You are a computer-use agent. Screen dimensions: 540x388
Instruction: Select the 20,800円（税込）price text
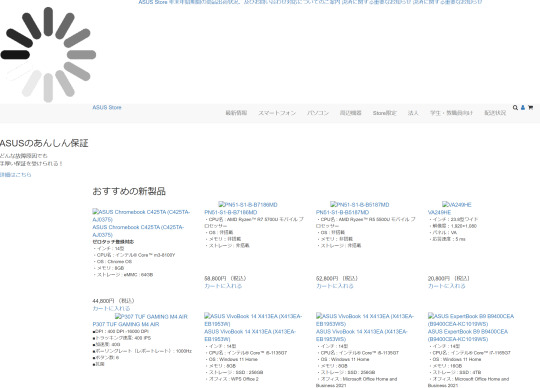[448, 278]
